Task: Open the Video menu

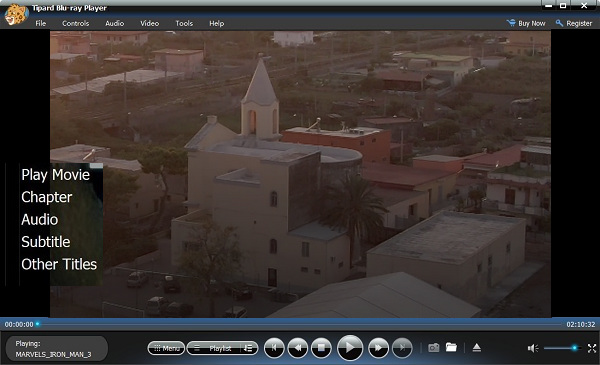Action: 149,23
